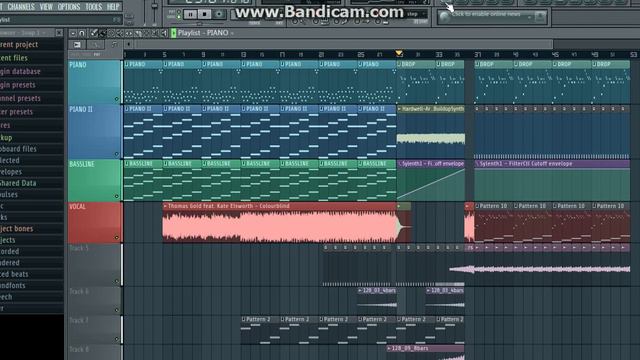
Task: Click bar 37 on the timeline ruler
Action: tap(478, 54)
